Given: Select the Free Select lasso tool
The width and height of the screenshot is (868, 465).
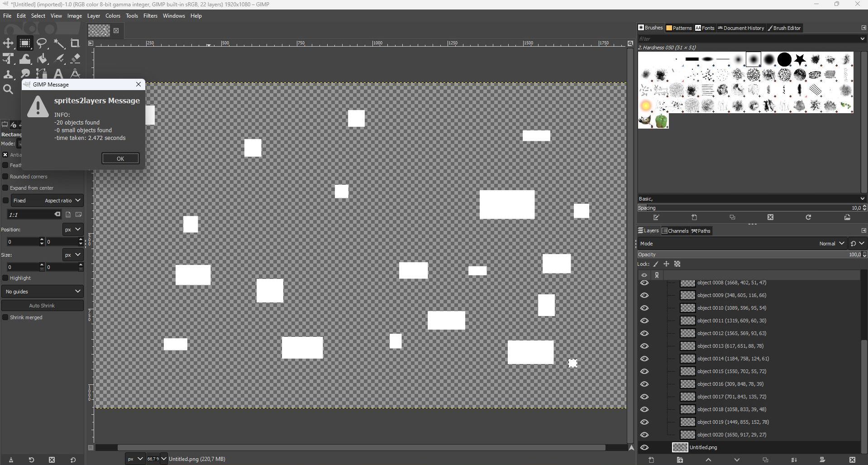Looking at the screenshot, I should click(x=42, y=43).
